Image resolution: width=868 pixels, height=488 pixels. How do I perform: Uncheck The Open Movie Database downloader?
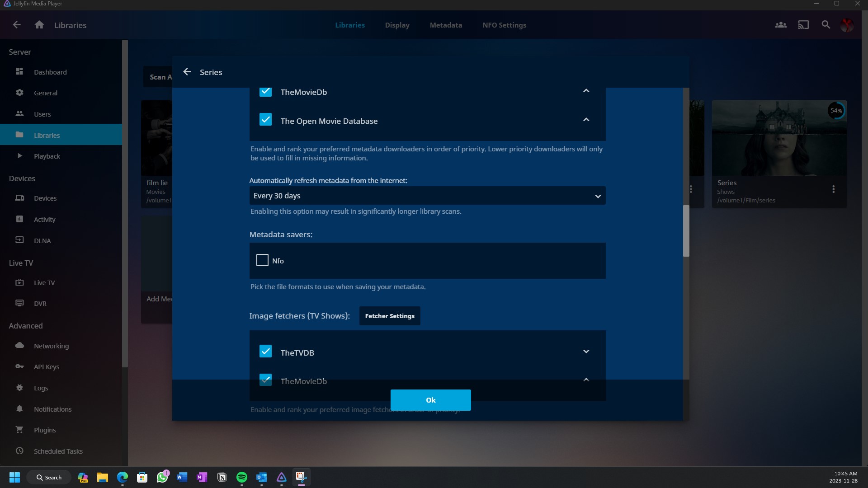click(x=265, y=120)
